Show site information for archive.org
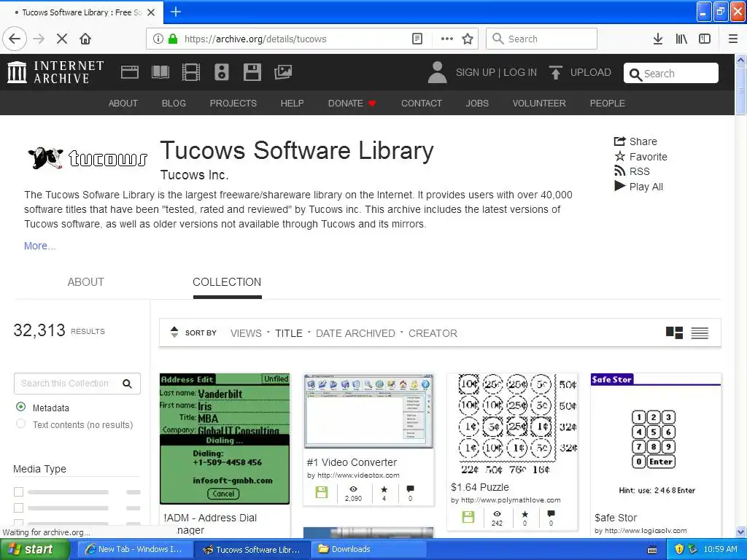 (158, 39)
